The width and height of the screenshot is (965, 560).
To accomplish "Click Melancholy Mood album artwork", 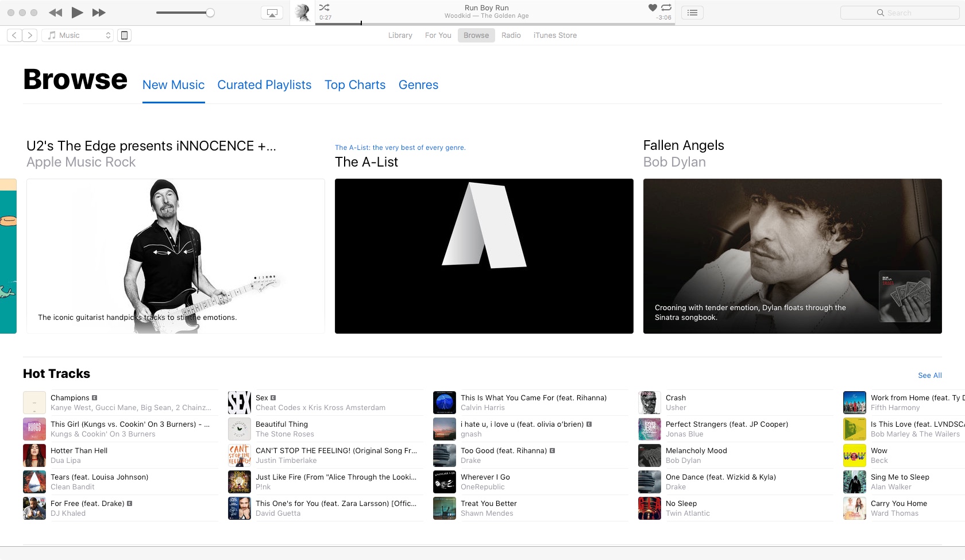I will point(650,455).
